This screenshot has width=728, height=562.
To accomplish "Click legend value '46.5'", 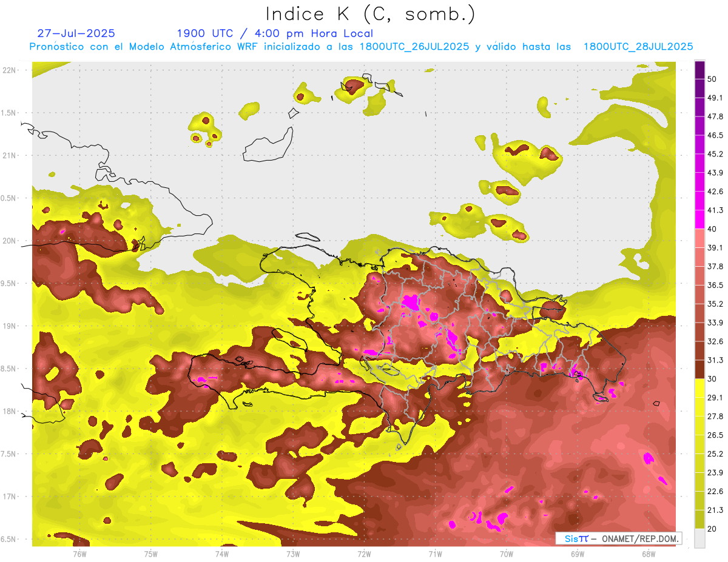I will pyautogui.click(x=715, y=135).
